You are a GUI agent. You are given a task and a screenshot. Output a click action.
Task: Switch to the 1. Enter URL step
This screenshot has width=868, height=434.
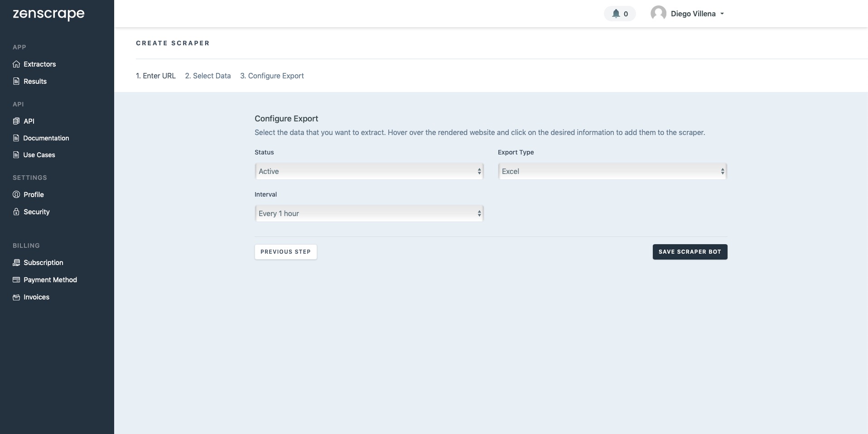click(x=155, y=76)
